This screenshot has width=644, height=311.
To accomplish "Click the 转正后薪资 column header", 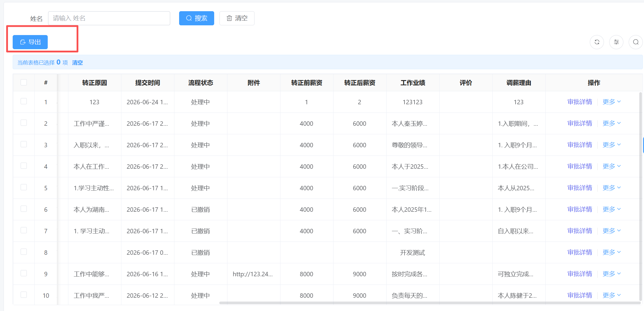I will 360,83.
